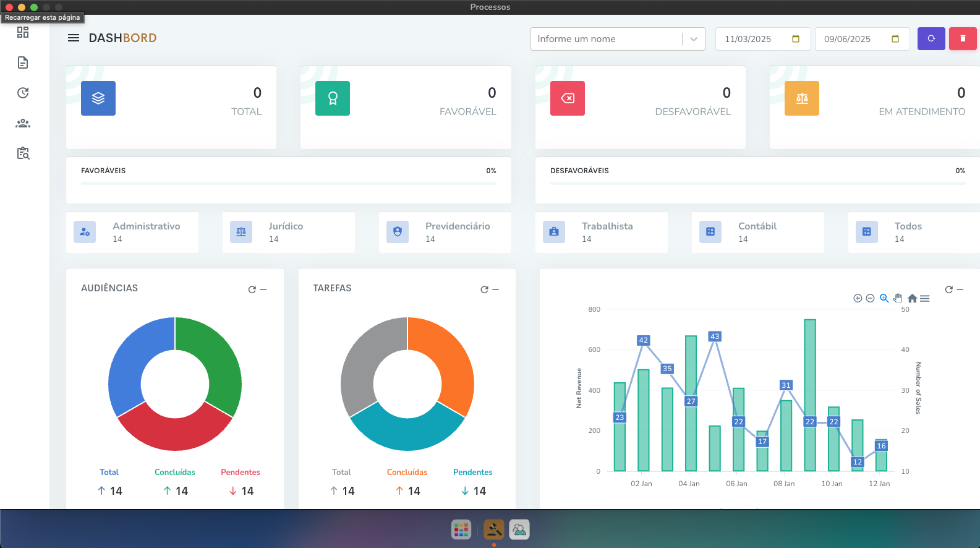Click the Previdenciário shield icon

[x=398, y=232]
